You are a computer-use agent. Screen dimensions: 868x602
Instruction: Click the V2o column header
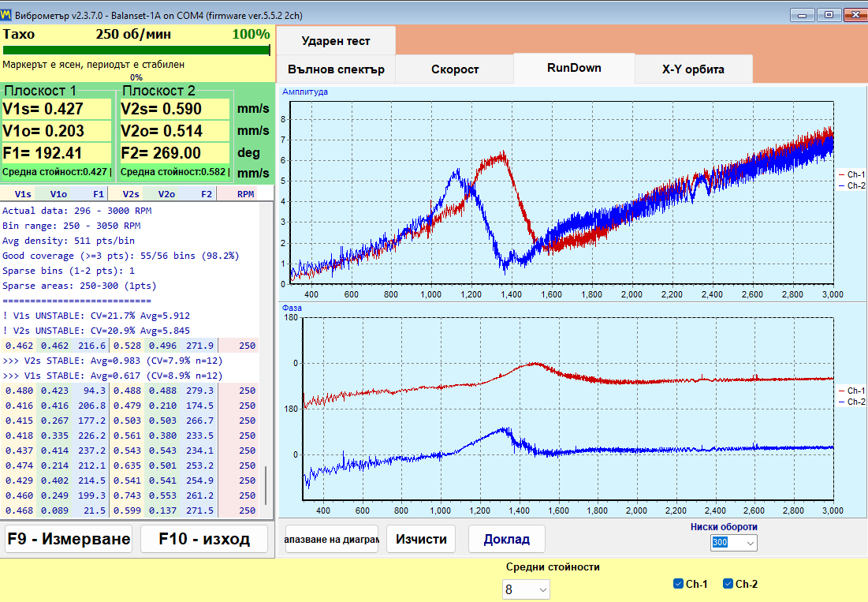[x=166, y=194]
